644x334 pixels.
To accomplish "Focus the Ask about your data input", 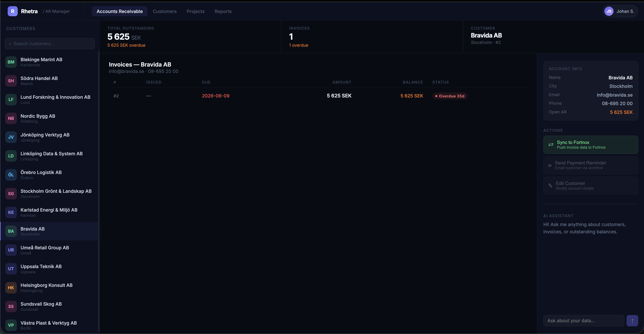I will click(584, 321).
